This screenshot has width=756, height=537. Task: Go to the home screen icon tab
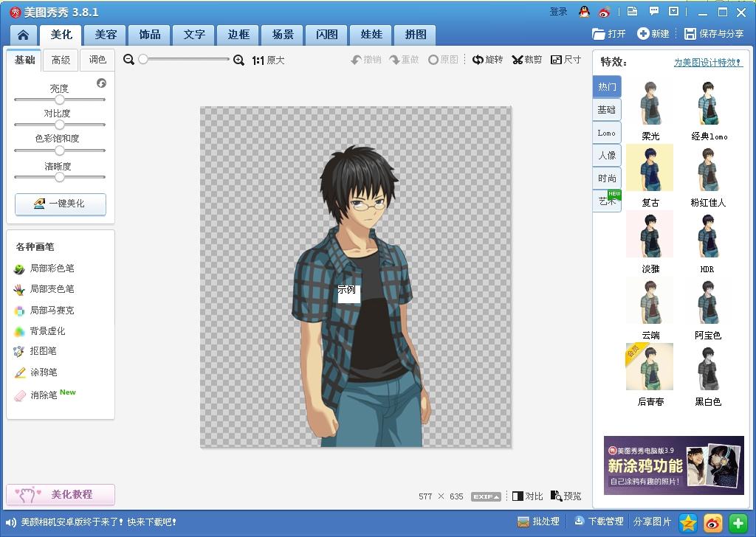[x=23, y=35]
